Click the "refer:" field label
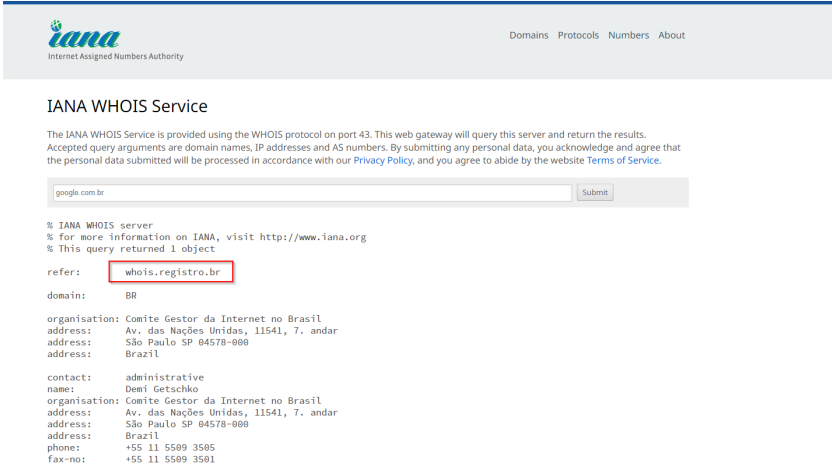This screenshot has width=832, height=472. click(64, 272)
